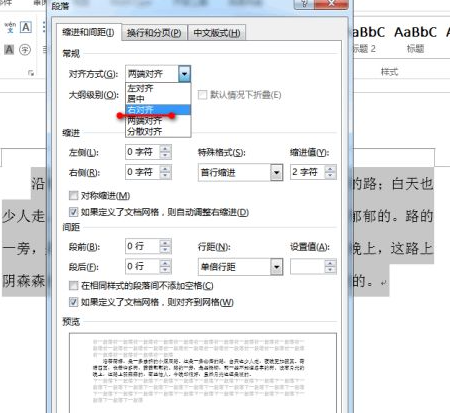This screenshot has width=450, height=413.
Task: Apply the 标题 style in Word
Action: coord(415,39)
